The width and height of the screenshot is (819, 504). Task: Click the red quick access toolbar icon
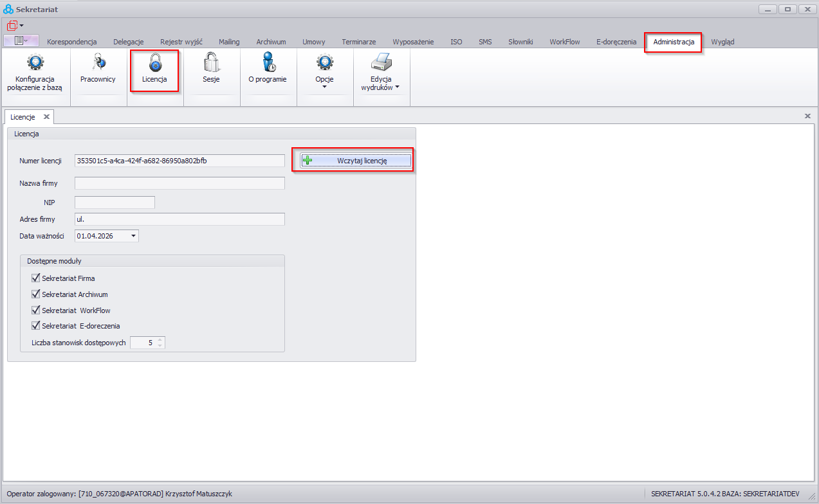(x=12, y=26)
